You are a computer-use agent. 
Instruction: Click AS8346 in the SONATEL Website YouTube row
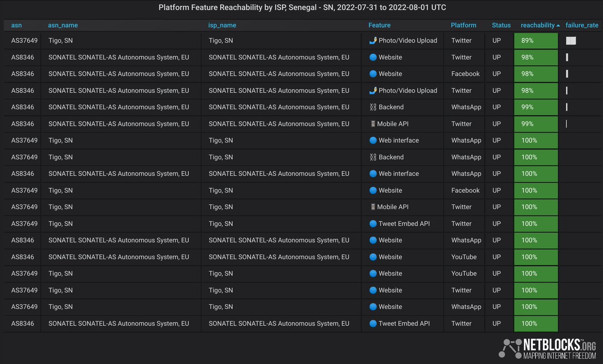coord(23,257)
